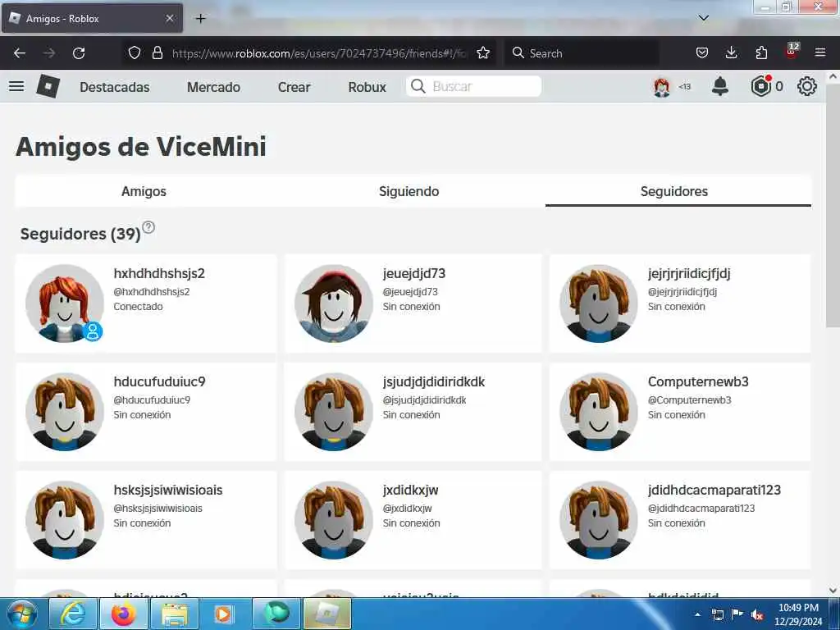Open hsksjsjsiwiwisioais follower profile name
Screen dimensions: 840x630
[167, 490]
